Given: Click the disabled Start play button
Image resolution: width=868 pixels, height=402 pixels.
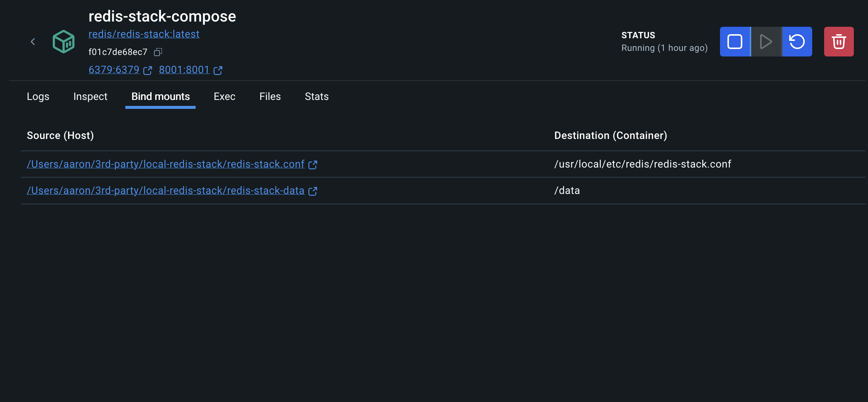Looking at the screenshot, I should coord(765,41).
